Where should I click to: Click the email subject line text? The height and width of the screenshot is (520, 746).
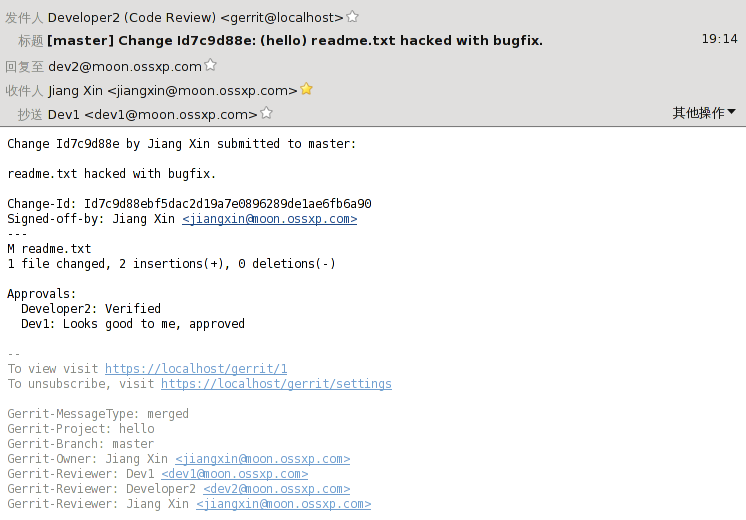pos(295,40)
